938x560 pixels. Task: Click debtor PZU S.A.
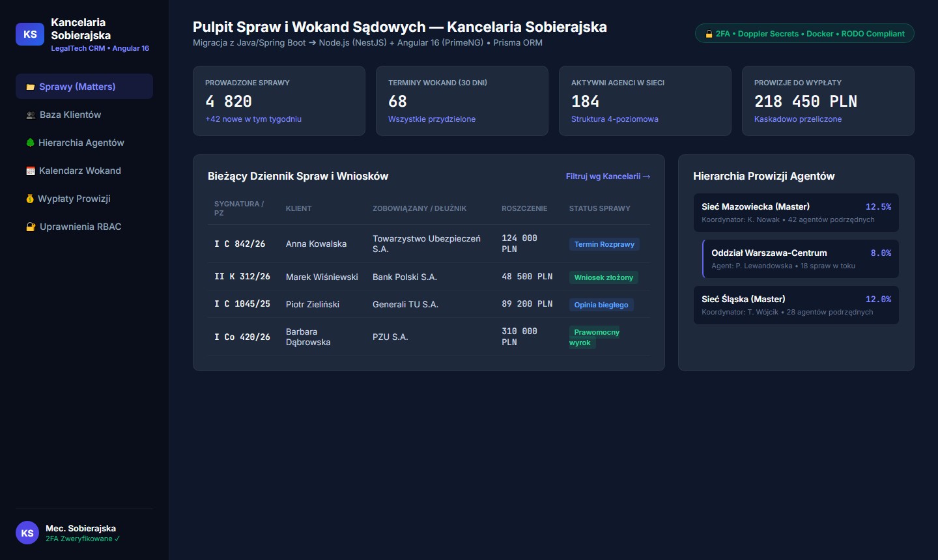(390, 337)
